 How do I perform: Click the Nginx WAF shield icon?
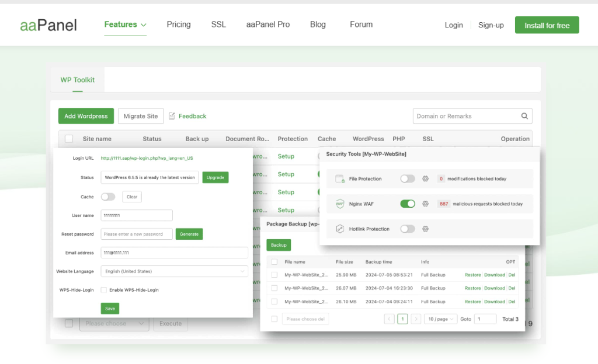coord(340,204)
